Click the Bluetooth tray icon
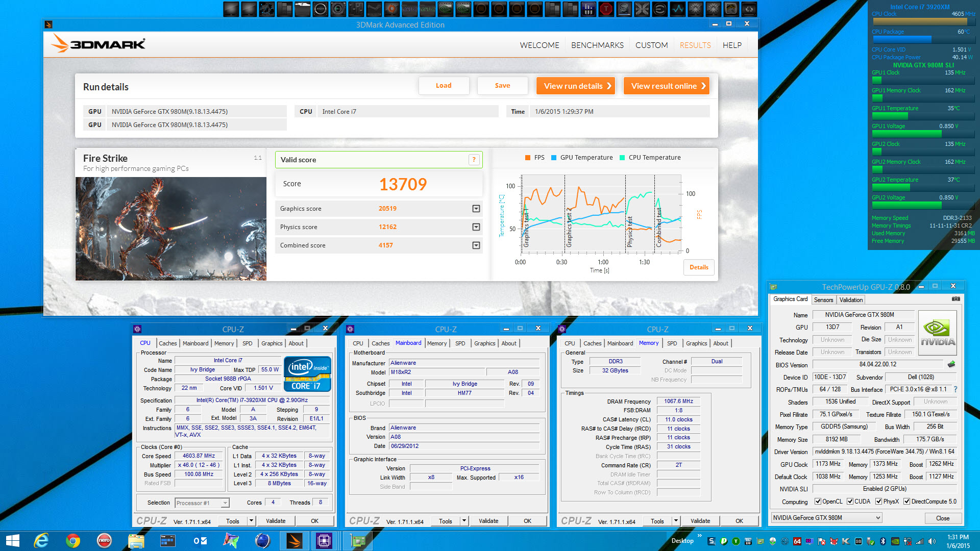The height and width of the screenshot is (551, 980). [883, 541]
